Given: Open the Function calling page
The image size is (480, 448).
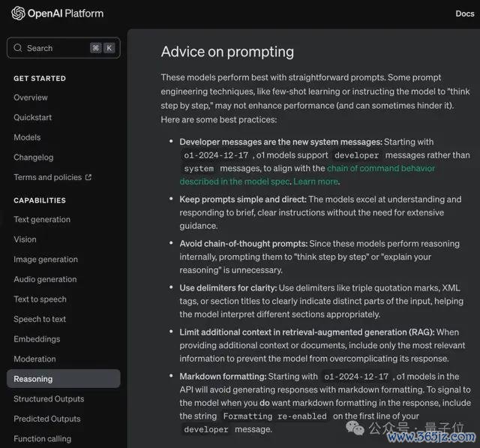Looking at the screenshot, I should tap(42, 438).
